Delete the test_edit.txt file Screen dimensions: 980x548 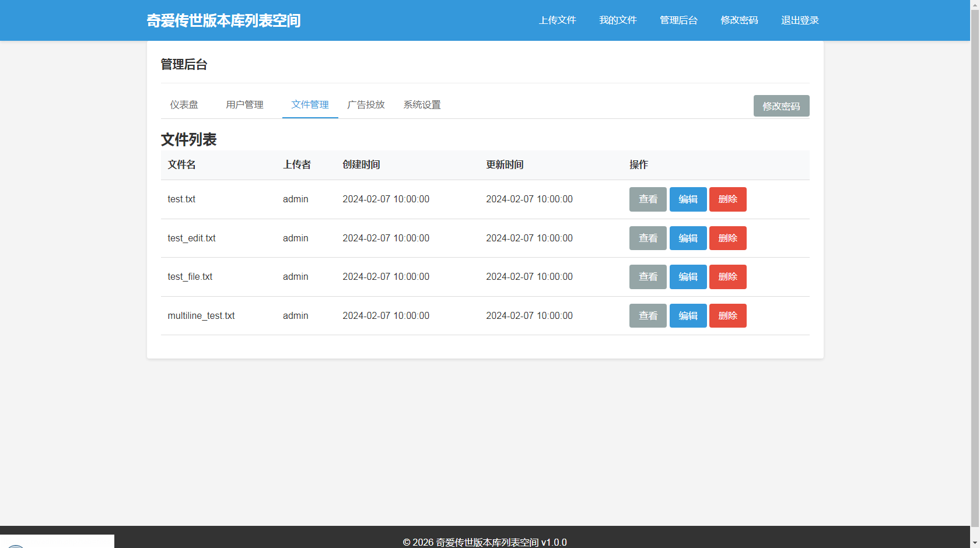pyautogui.click(x=727, y=238)
